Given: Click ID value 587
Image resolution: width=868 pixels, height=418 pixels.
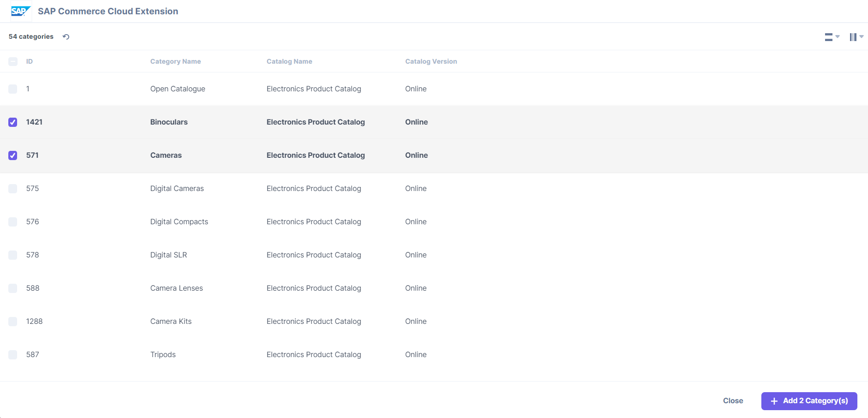Looking at the screenshot, I should (32, 355).
